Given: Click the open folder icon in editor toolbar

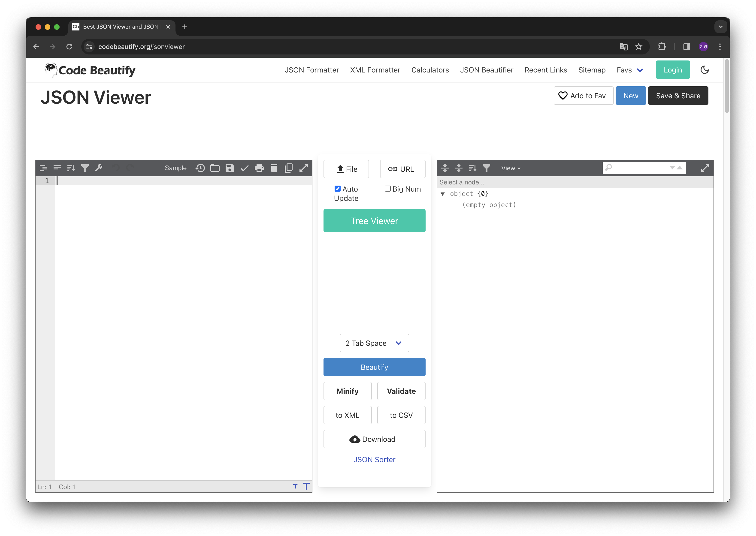Looking at the screenshot, I should [x=215, y=168].
